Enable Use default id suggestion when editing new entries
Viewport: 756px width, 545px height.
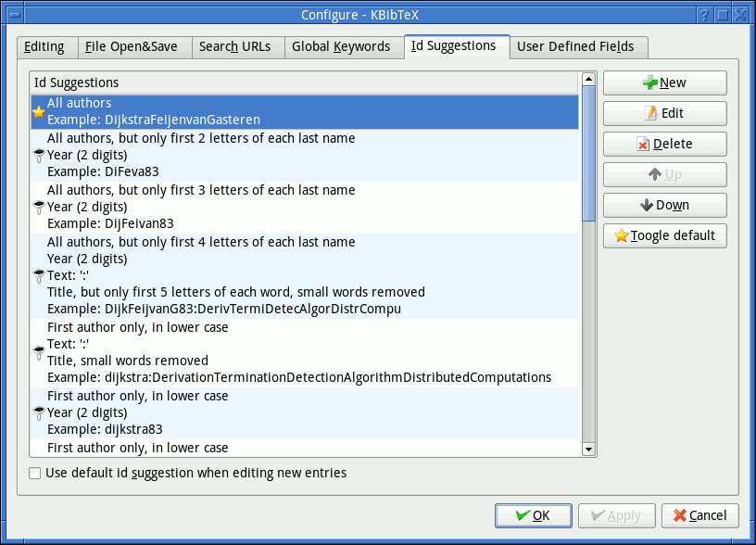coord(34,473)
